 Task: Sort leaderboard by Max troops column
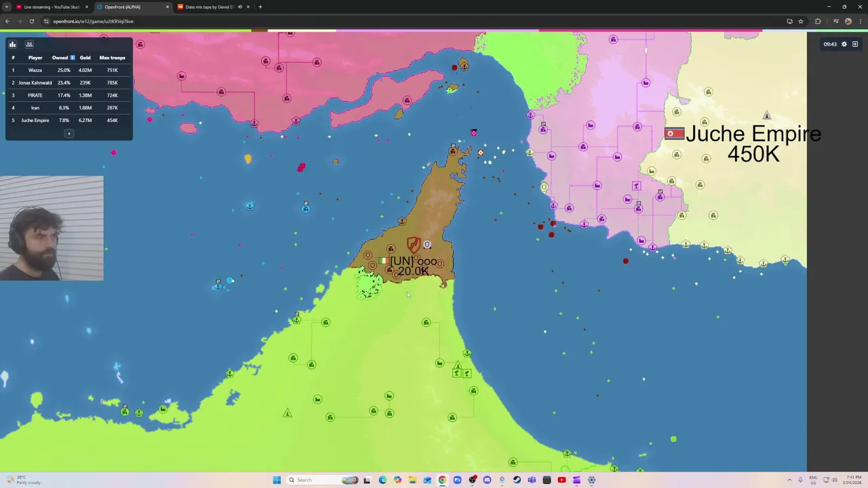click(113, 58)
